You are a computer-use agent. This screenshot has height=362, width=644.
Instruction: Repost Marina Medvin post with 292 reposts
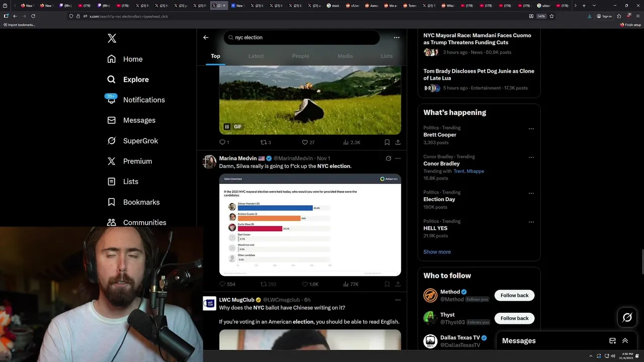coord(269,284)
